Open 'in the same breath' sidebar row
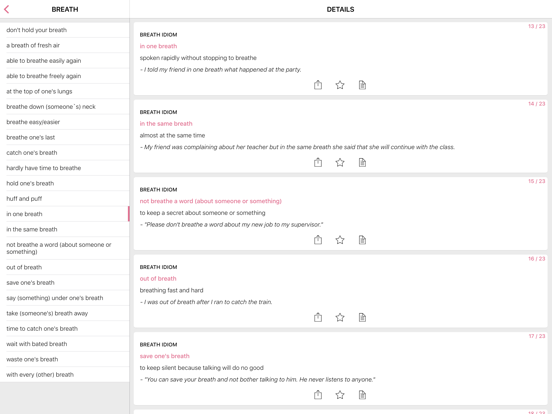 tap(65, 229)
